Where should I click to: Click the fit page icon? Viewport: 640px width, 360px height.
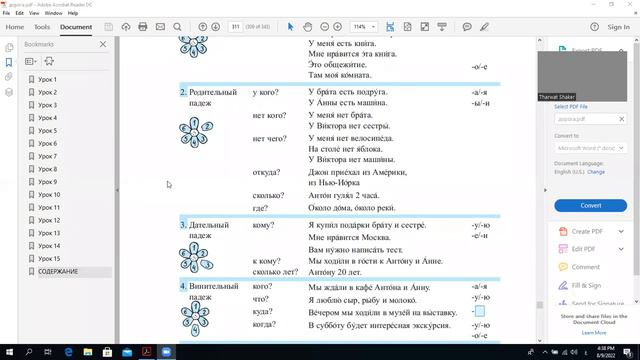point(407,27)
